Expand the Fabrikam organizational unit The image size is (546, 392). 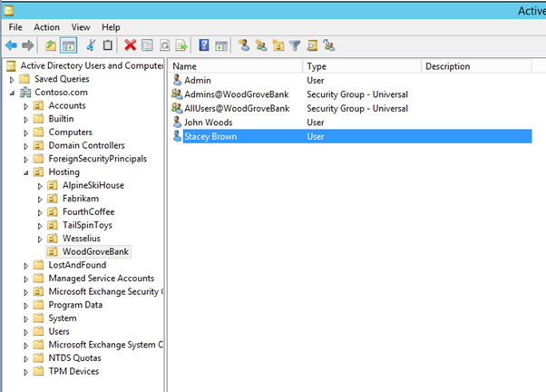coord(40,199)
